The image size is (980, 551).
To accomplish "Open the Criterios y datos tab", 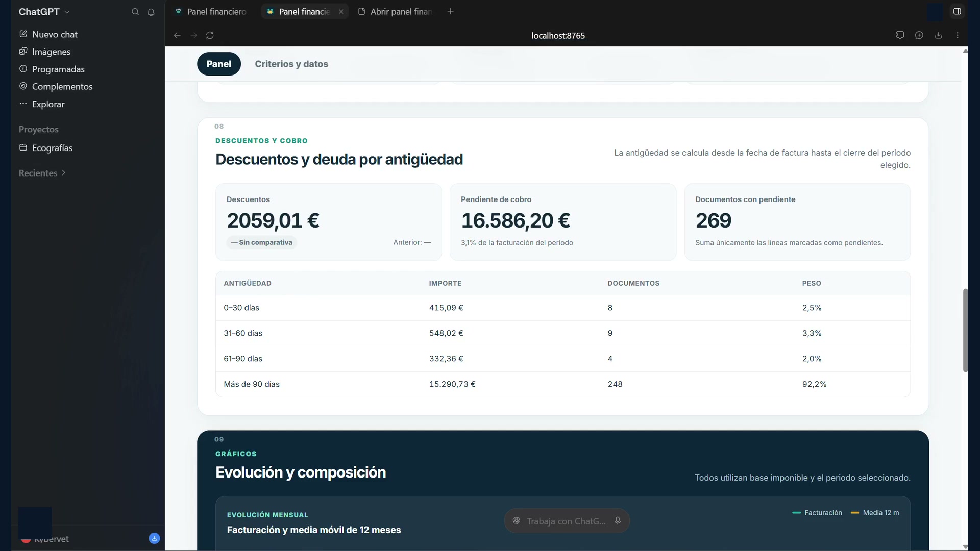I will pos(291,64).
